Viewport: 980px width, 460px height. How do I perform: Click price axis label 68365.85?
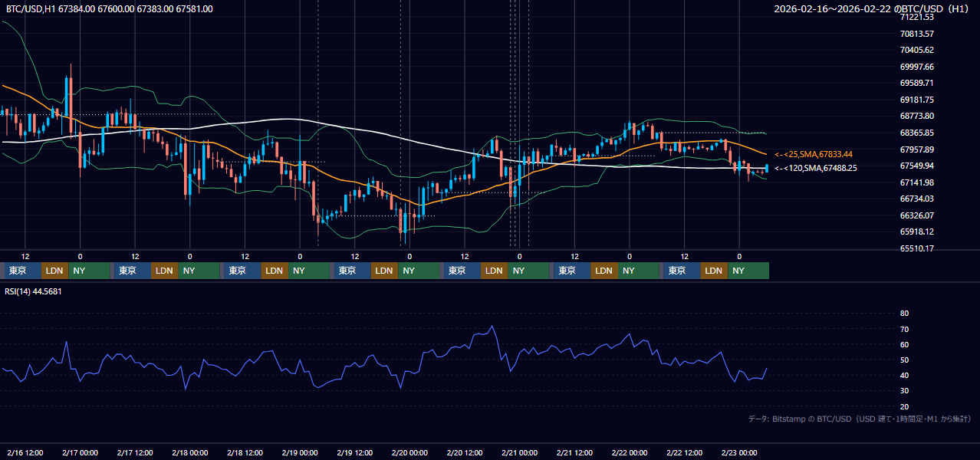tap(916, 133)
